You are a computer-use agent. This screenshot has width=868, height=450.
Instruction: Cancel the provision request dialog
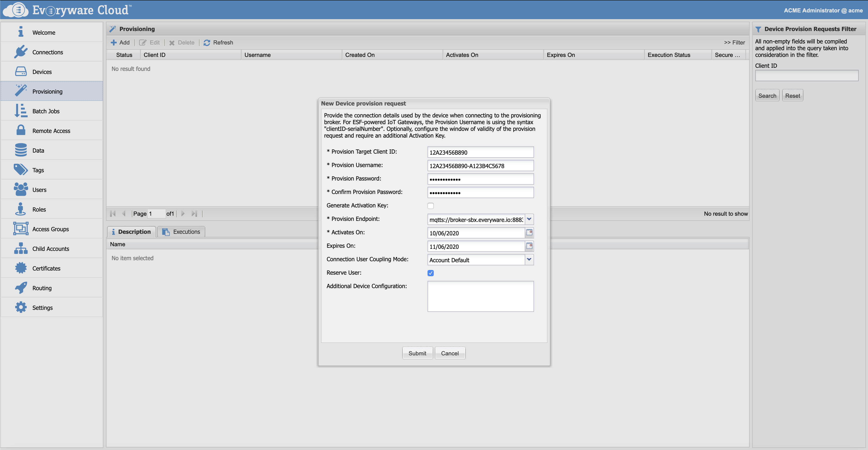pyautogui.click(x=450, y=353)
